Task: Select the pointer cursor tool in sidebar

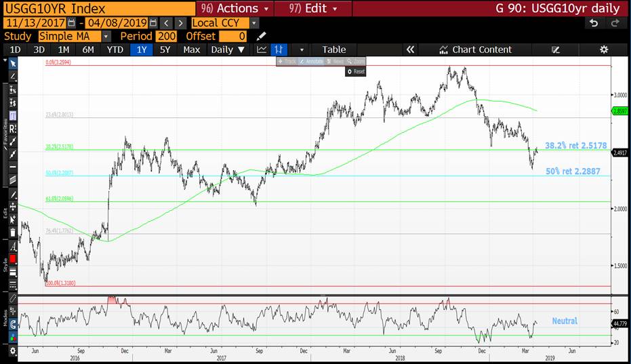Action: 13,64
